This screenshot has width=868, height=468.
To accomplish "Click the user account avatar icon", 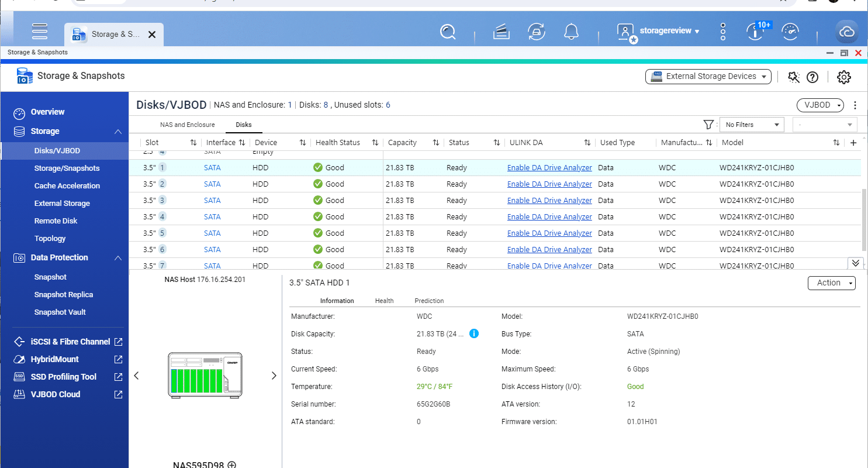I will click(626, 32).
